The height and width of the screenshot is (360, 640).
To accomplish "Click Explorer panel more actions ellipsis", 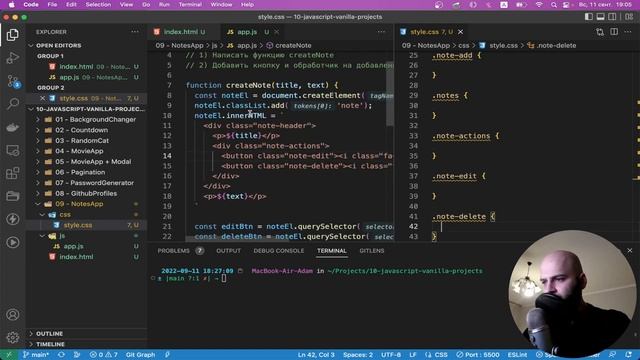I will pos(135,32).
